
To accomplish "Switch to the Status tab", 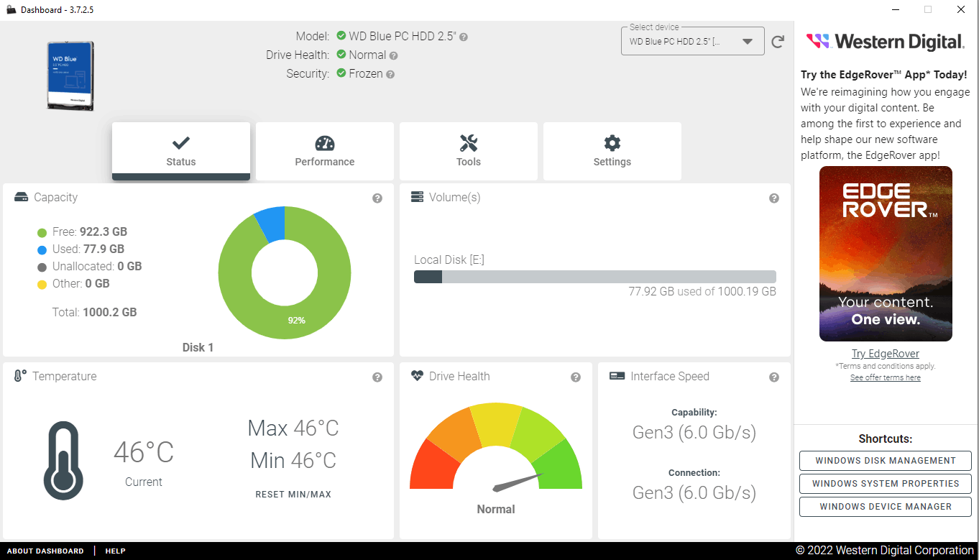I will click(x=181, y=152).
